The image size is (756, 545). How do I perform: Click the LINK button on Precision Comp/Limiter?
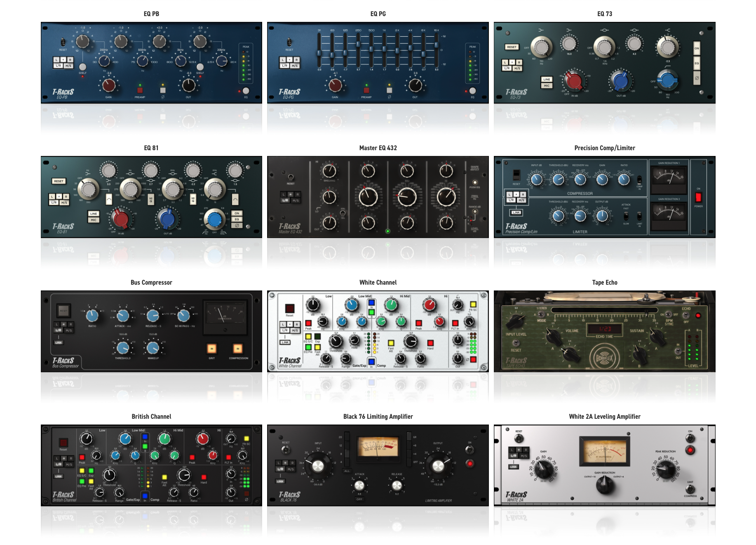point(516,212)
